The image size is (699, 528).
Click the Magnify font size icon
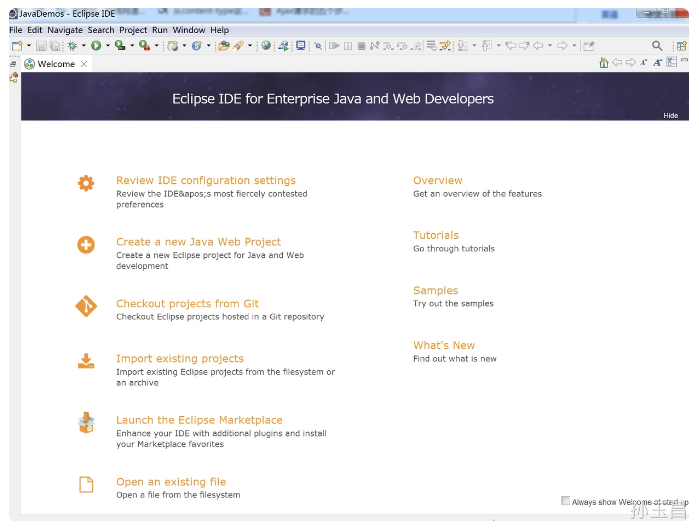click(x=658, y=63)
